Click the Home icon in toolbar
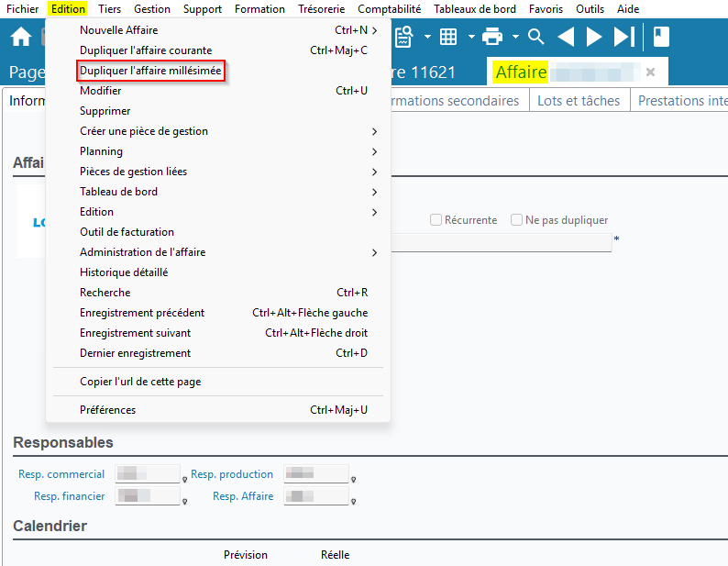This screenshot has height=566, width=728. 20,37
